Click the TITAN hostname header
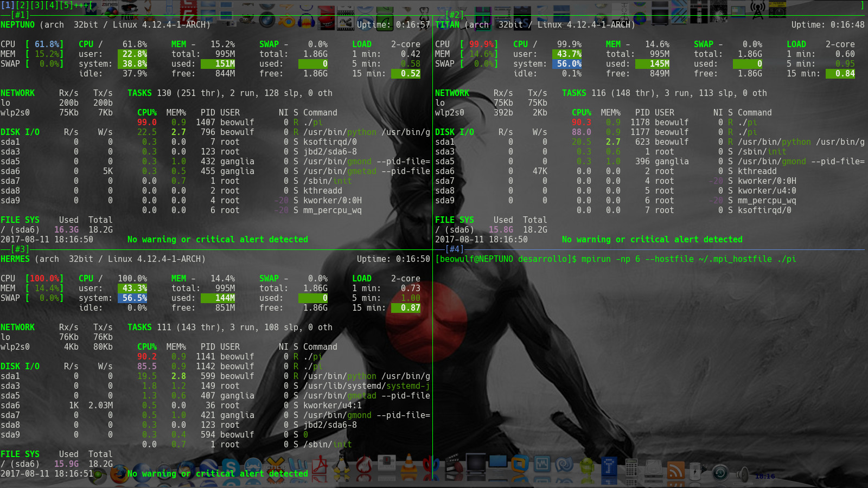The width and height of the screenshot is (868, 488). coord(447,24)
